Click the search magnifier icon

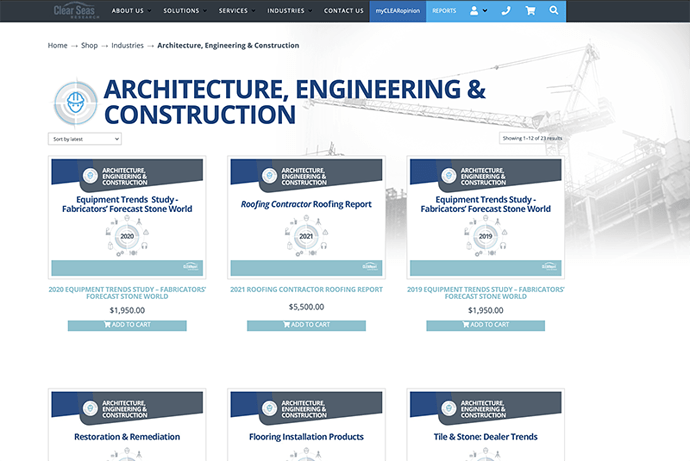pos(554,10)
